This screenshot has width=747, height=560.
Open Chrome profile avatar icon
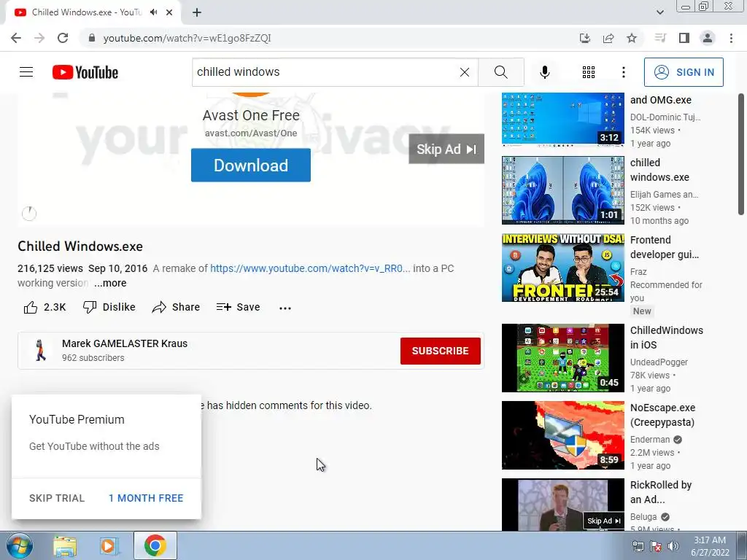[x=708, y=38]
